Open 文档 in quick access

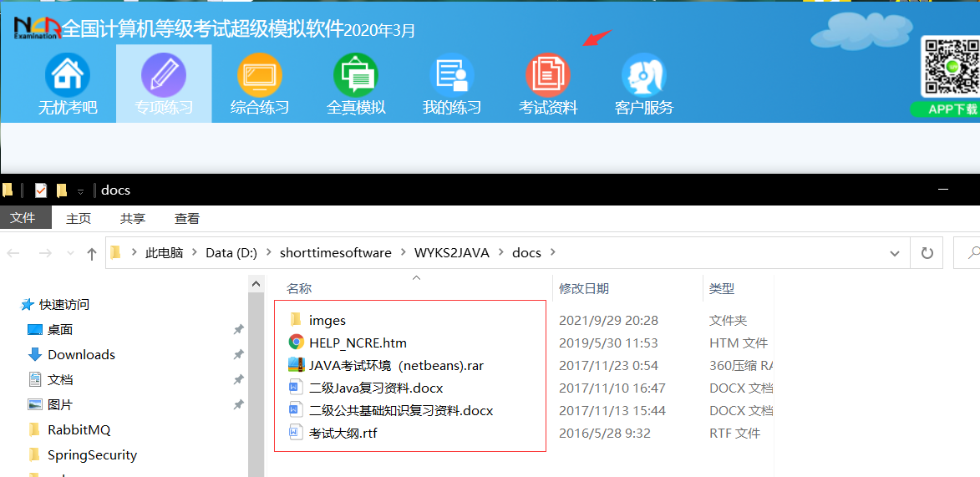60,379
